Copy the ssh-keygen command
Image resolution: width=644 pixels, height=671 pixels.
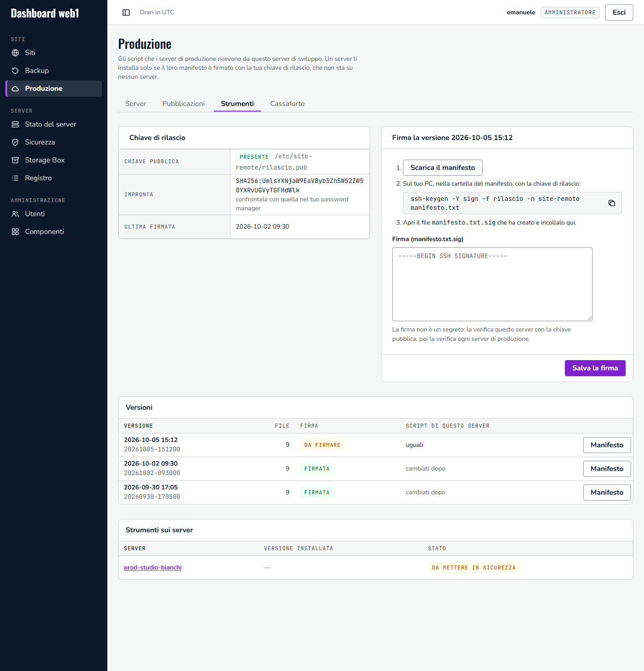pyautogui.click(x=612, y=203)
